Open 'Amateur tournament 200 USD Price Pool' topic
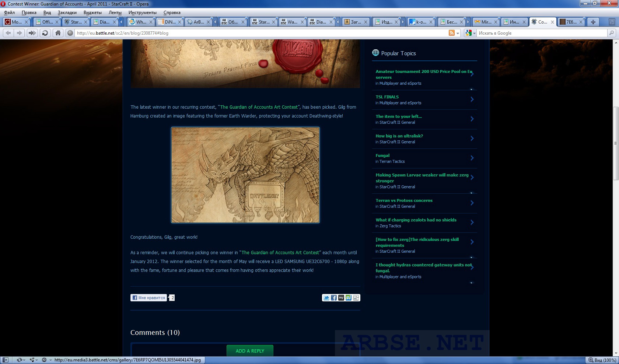Viewport: 619px width, 364px height. [x=424, y=74]
